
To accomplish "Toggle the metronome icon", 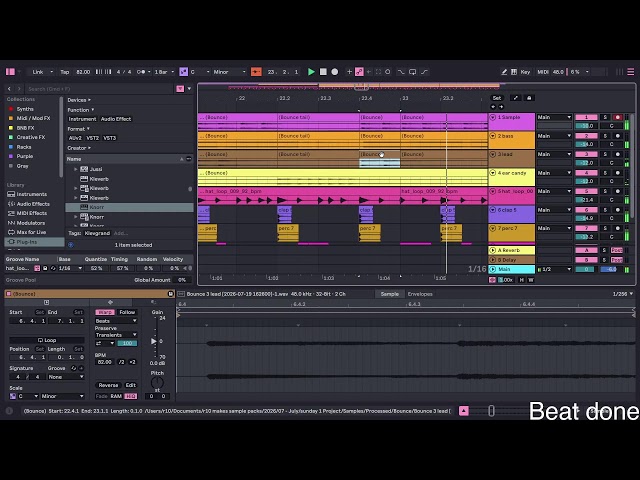I will 141,72.
